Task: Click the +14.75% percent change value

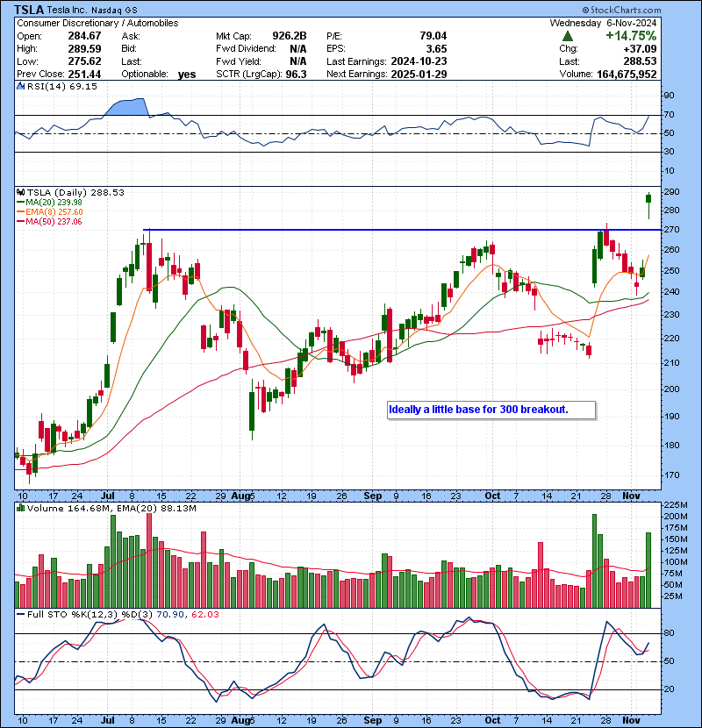Action: 631,36
